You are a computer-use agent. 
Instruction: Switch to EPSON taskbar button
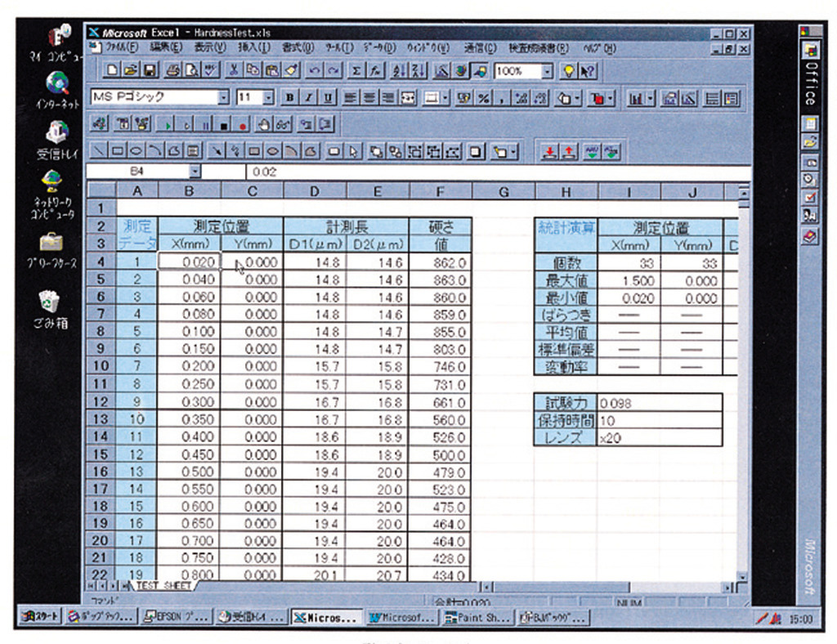coord(177,617)
